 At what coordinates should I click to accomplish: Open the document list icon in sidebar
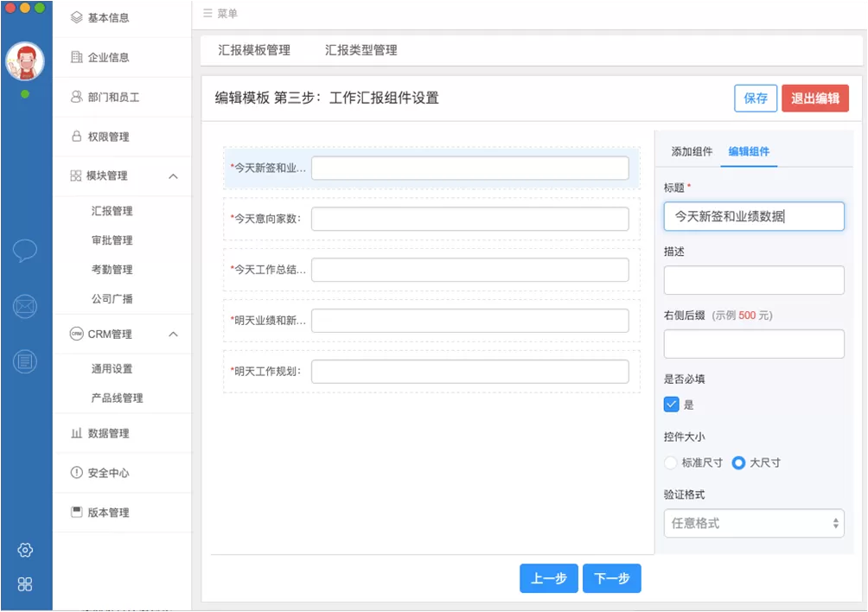tap(25, 362)
